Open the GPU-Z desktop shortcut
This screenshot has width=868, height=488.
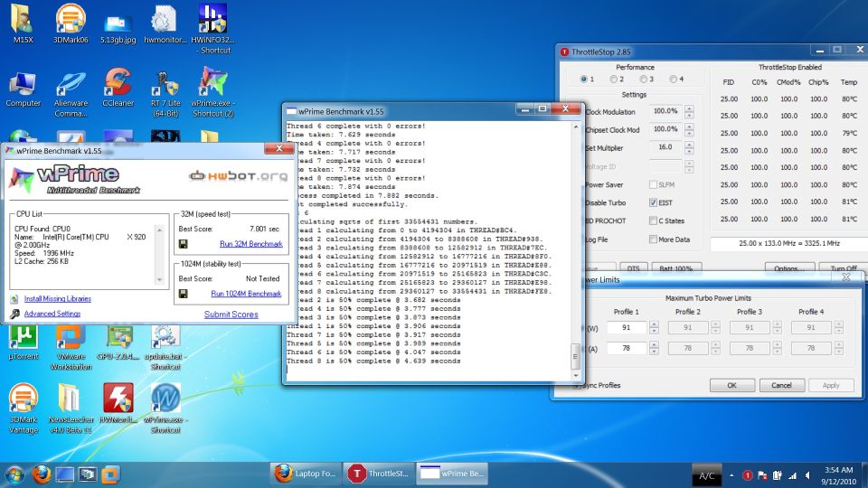pos(118,343)
